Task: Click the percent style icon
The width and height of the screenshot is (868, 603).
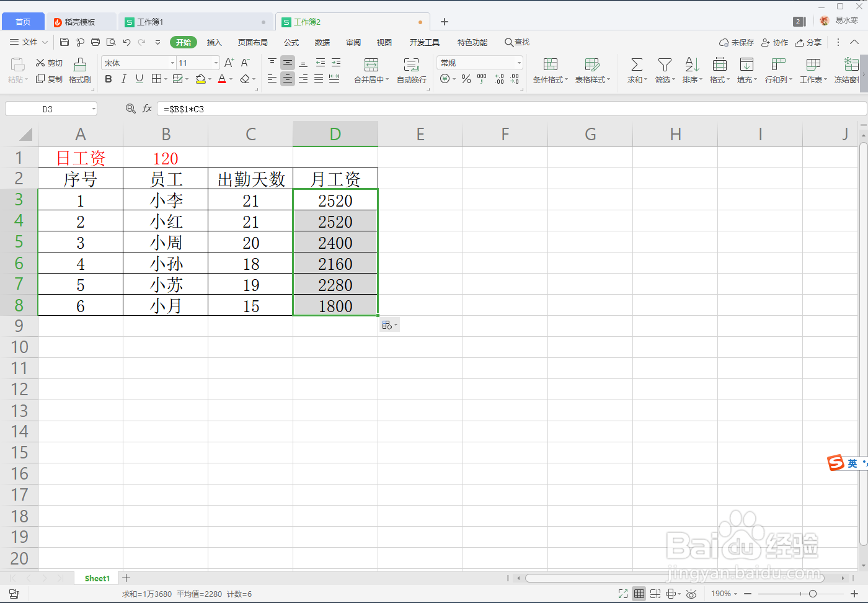Action: tap(466, 79)
